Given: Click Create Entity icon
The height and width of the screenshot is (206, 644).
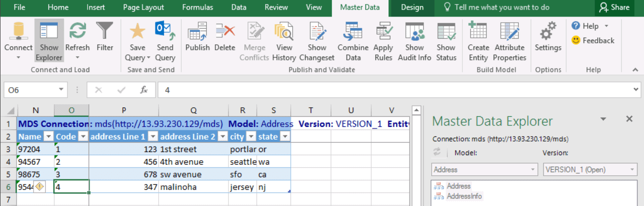Looking at the screenshot, I should click(478, 31).
